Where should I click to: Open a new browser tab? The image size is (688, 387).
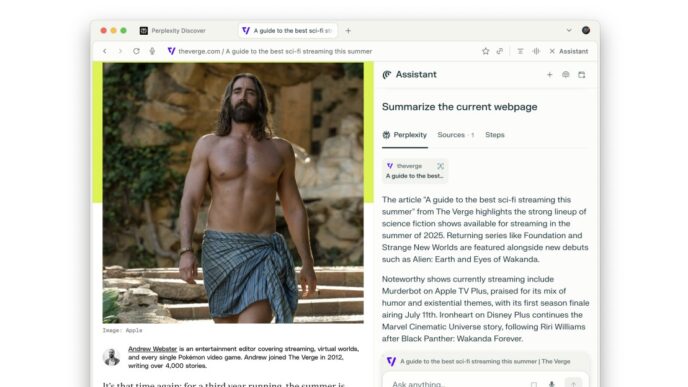[x=348, y=31]
